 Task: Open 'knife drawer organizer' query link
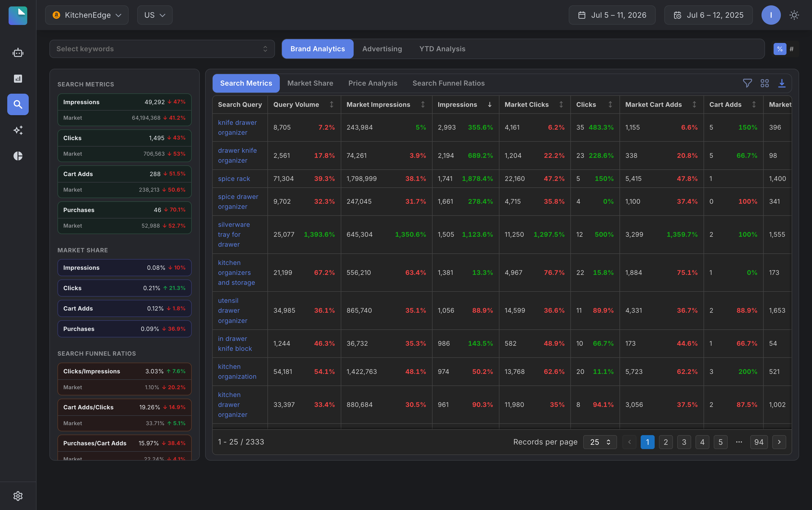[237, 127]
